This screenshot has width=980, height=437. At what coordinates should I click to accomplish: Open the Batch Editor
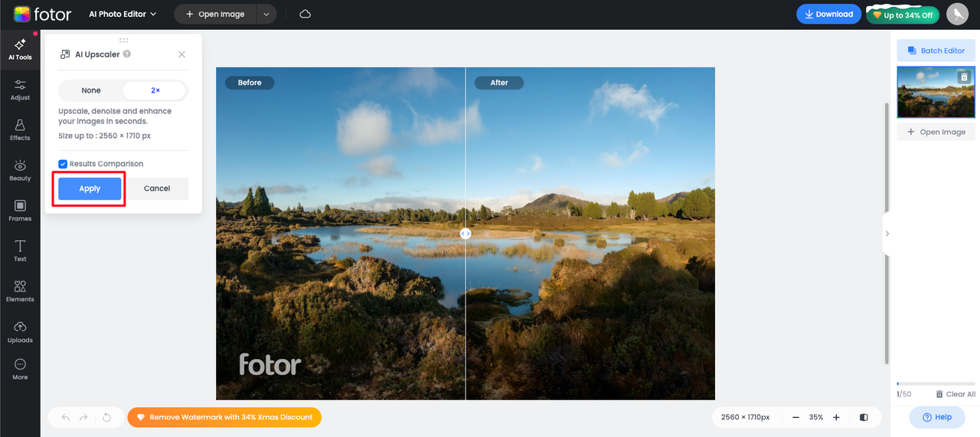tap(936, 51)
